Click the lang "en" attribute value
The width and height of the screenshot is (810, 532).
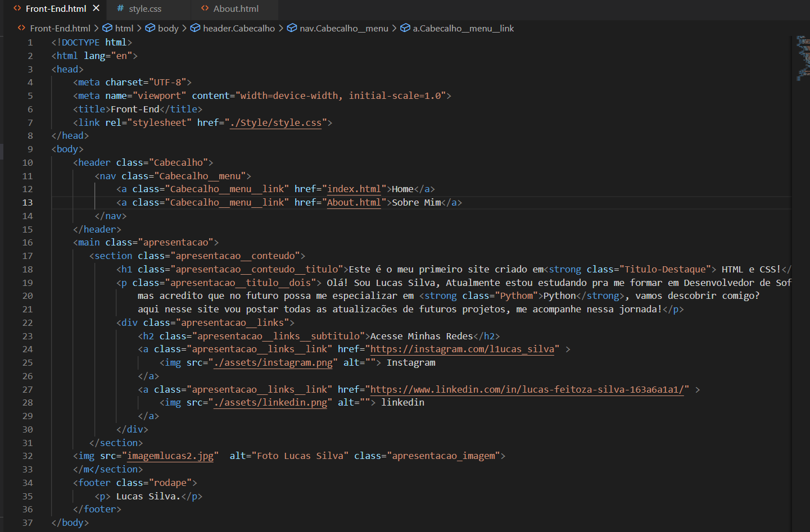[121, 56]
